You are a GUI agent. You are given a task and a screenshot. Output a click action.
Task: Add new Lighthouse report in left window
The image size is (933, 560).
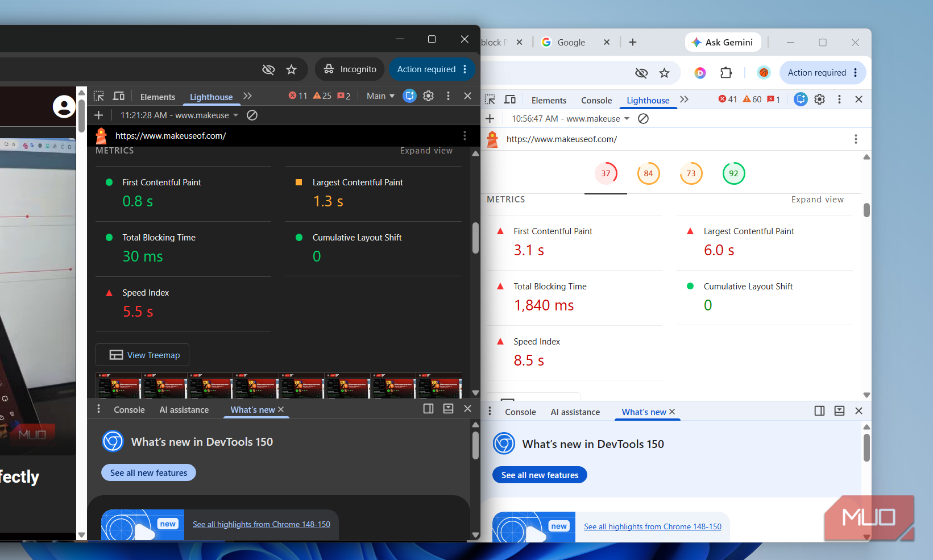(99, 115)
